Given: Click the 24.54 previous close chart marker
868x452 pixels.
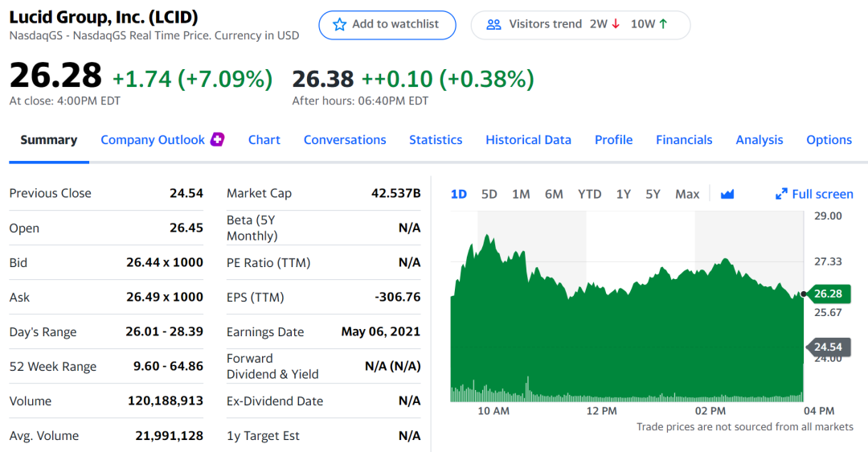Looking at the screenshot, I should click(x=828, y=347).
